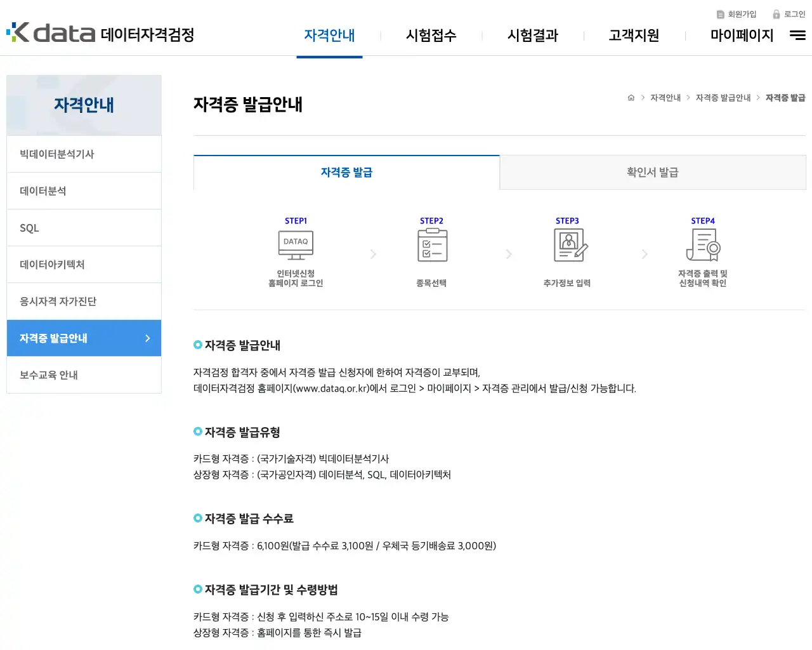Open 자격안내 in the top navigation

pos(329,36)
